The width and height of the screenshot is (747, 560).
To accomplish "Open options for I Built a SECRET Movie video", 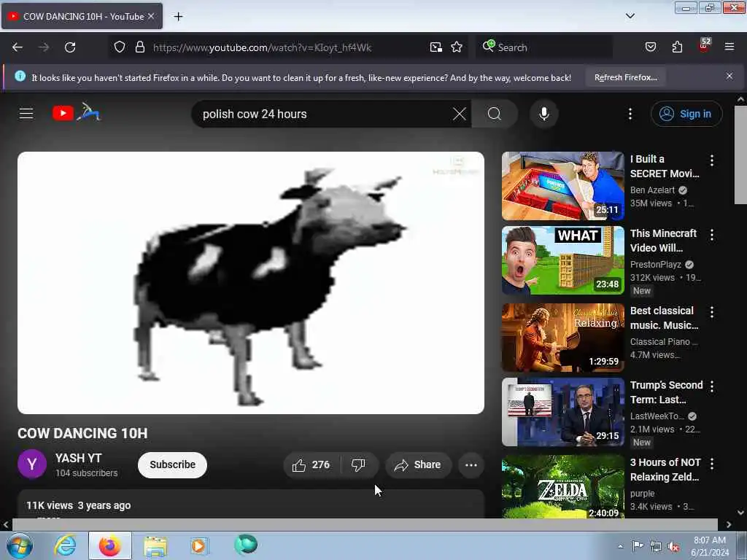I will [712, 160].
